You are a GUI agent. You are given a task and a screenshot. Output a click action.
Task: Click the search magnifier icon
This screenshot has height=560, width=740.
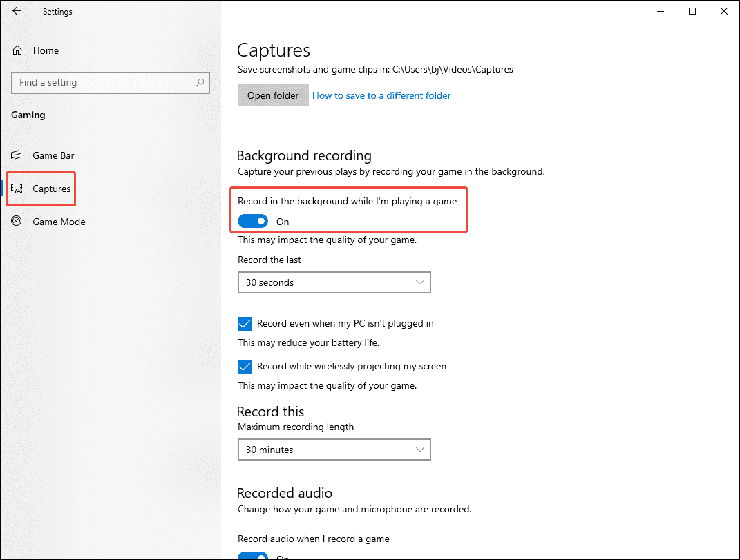(x=200, y=83)
